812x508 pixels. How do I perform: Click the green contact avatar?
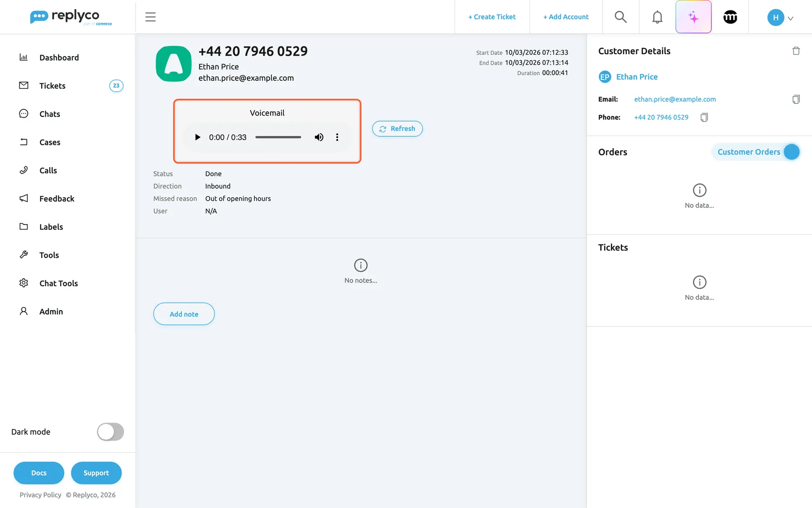point(174,64)
